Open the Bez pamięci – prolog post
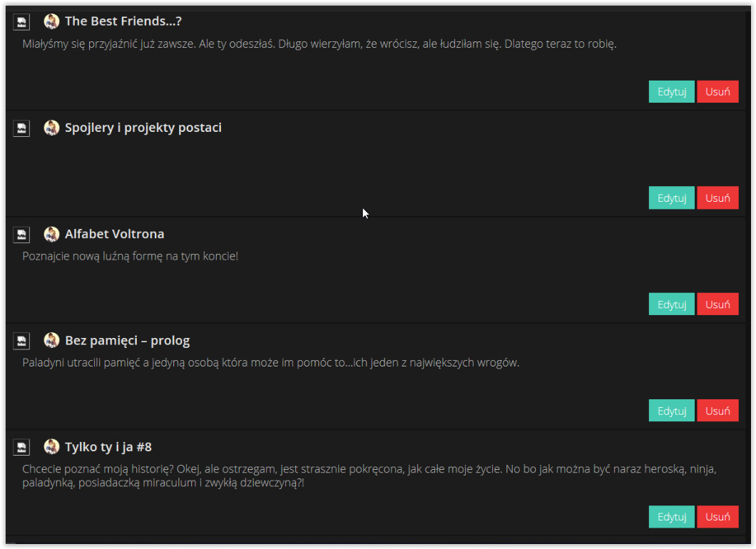The height and width of the screenshot is (549, 756). tap(127, 340)
